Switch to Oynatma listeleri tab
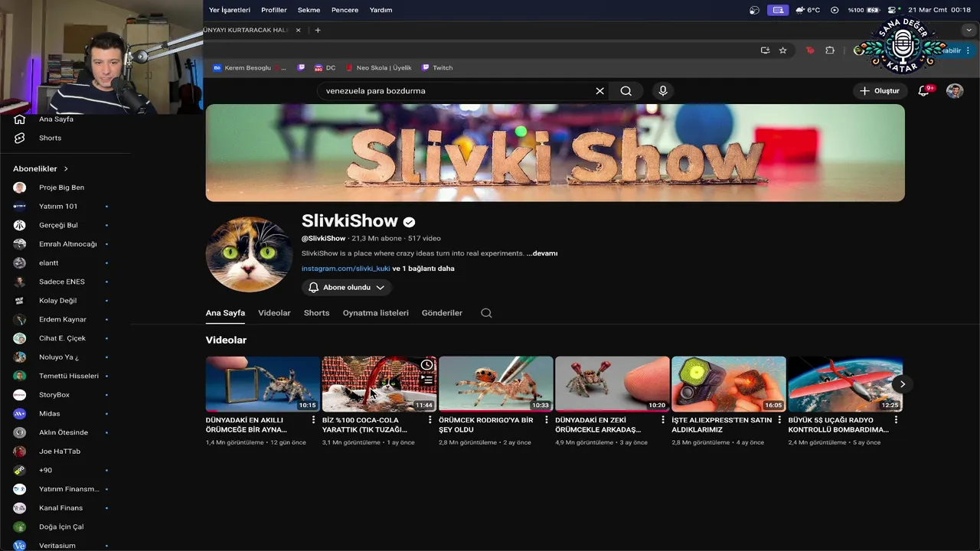Image resolution: width=980 pixels, height=551 pixels. [375, 313]
